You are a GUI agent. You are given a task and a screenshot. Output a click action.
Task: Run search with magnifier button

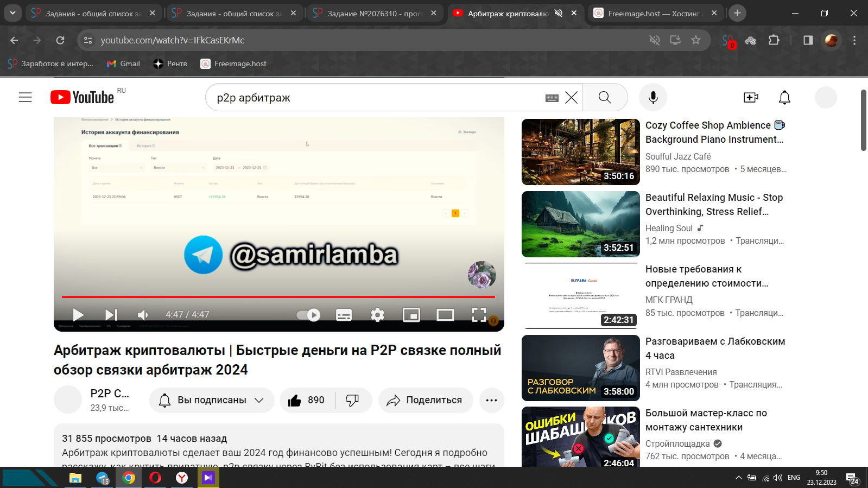click(x=605, y=97)
